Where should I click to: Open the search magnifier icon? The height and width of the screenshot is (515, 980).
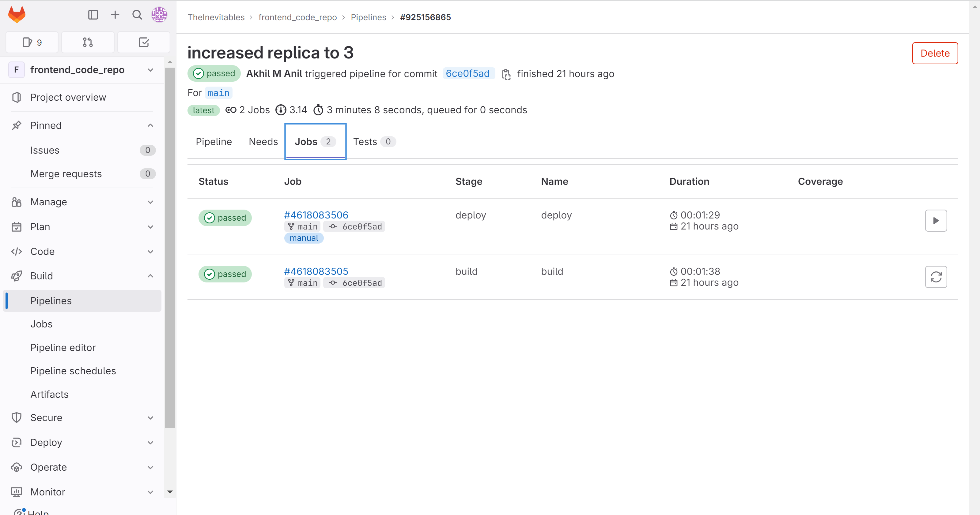pyautogui.click(x=137, y=15)
